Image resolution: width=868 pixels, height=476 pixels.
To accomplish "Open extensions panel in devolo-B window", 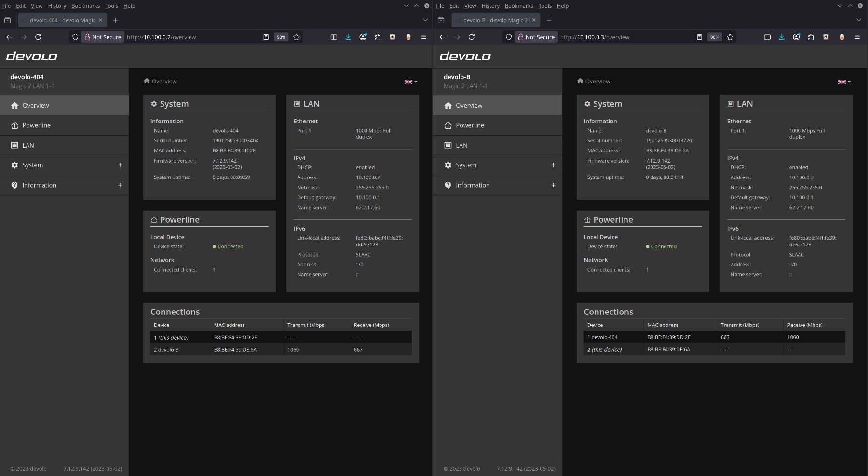I will pyautogui.click(x=811, y=37).
